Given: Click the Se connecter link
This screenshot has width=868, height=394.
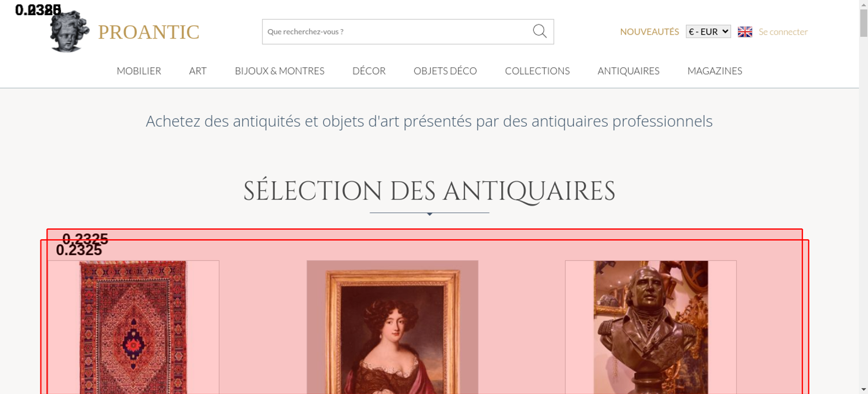Looking at the screenshot, I should click(x=783, y=32).
